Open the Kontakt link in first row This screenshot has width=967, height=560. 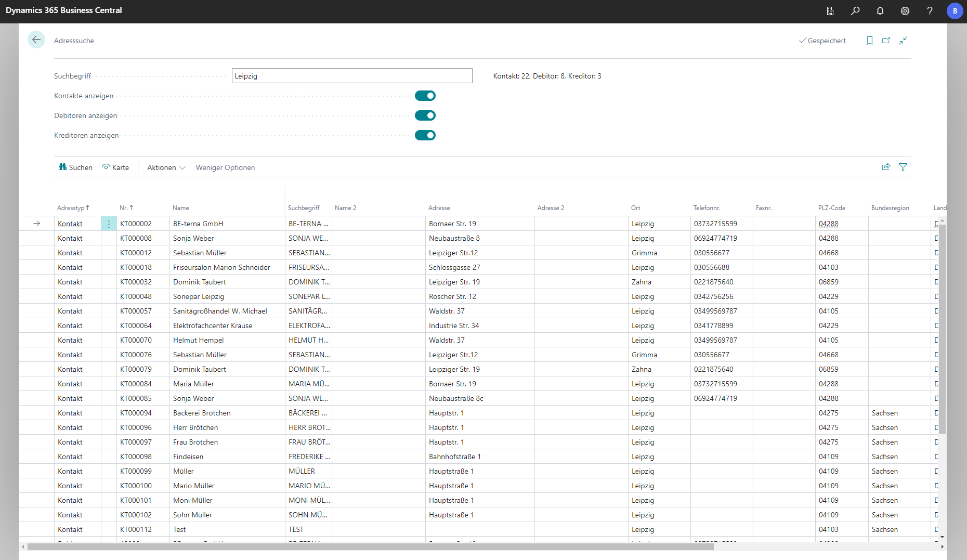coord(70,224)
